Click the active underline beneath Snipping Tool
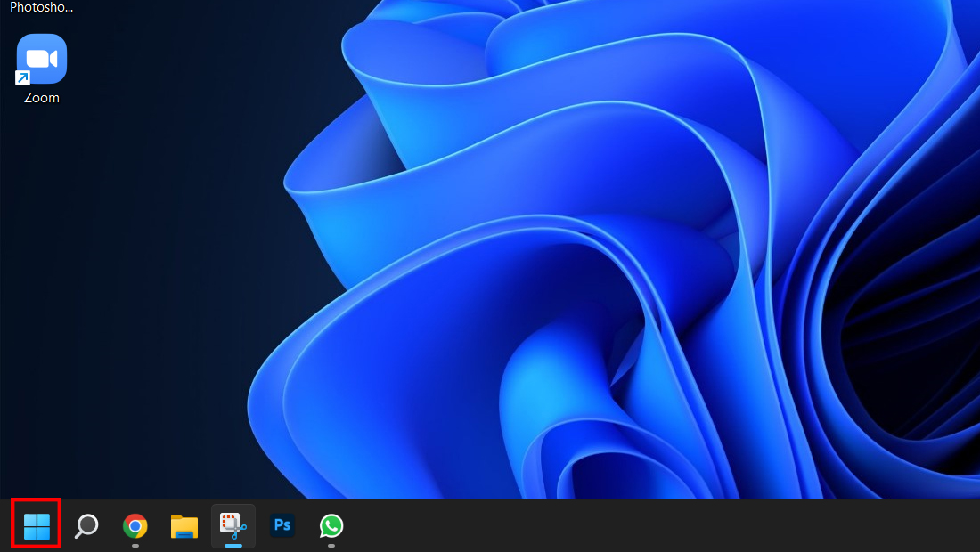The height and width of the screenshot is (552, 980). (x=233, y=546)
